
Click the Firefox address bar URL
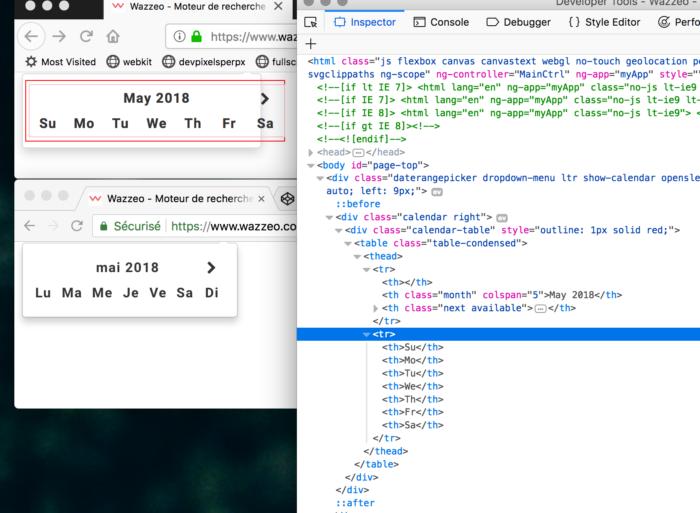253,37
